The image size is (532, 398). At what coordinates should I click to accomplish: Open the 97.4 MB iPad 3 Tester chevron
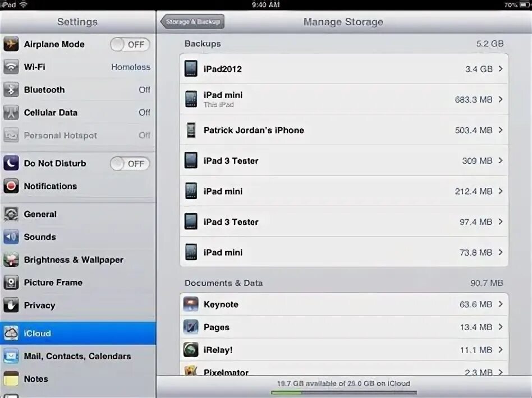pos(501,222)
